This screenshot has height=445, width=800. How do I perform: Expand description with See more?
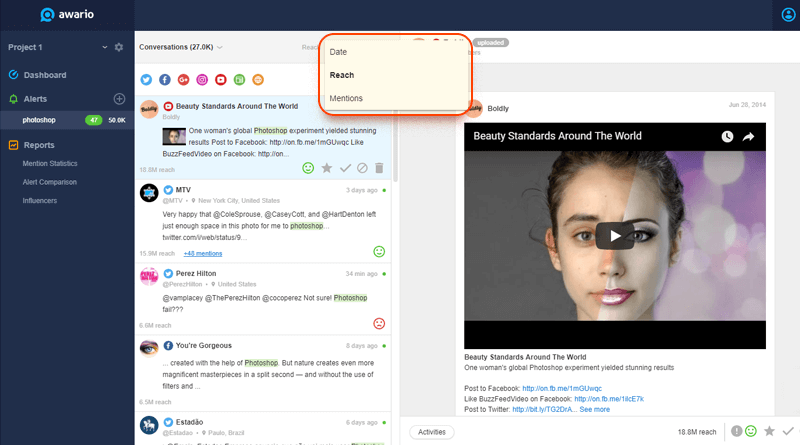pos(594,409)
